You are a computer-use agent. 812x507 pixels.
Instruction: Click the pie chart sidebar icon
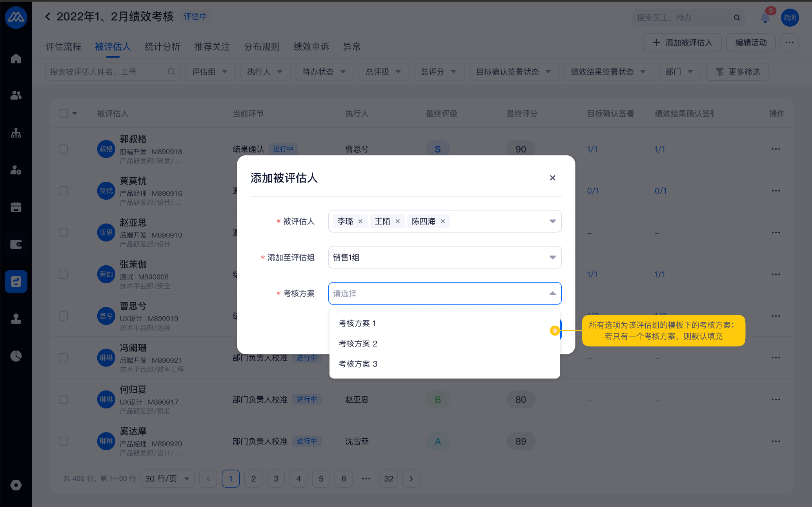16,356
